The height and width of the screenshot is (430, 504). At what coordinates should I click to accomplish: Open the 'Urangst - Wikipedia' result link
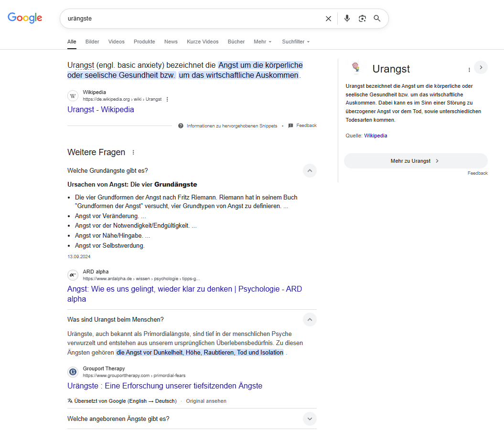coord(101,110)
